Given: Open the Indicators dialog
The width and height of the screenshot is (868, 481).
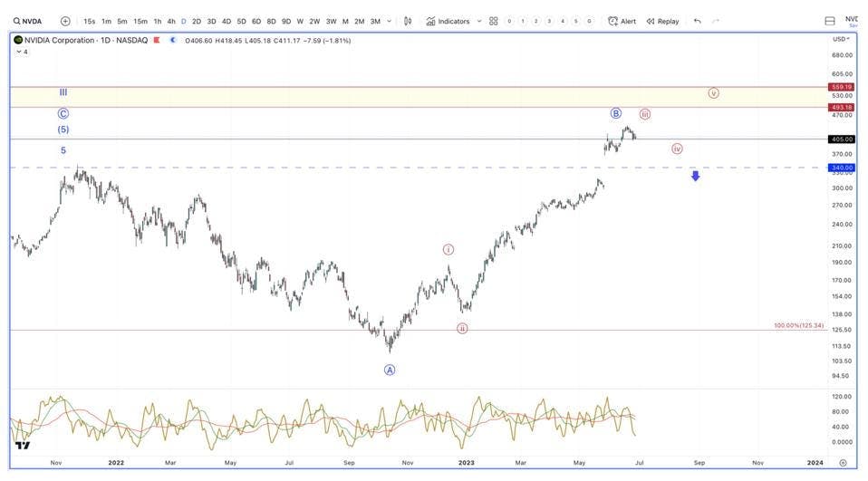Looking at the screenshot, I should 448,21.
